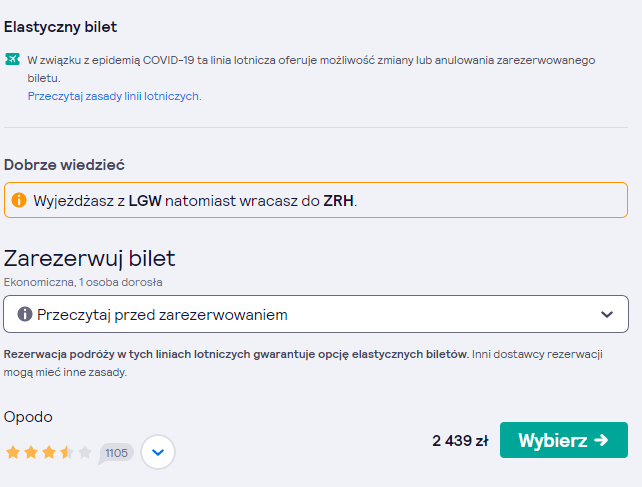
Task: Click the grey fifth rating star
Action: click(x=85, y=452)
